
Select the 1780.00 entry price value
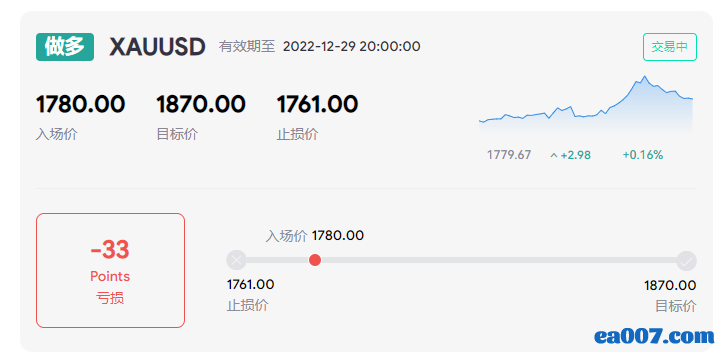(x=80, y=104)
